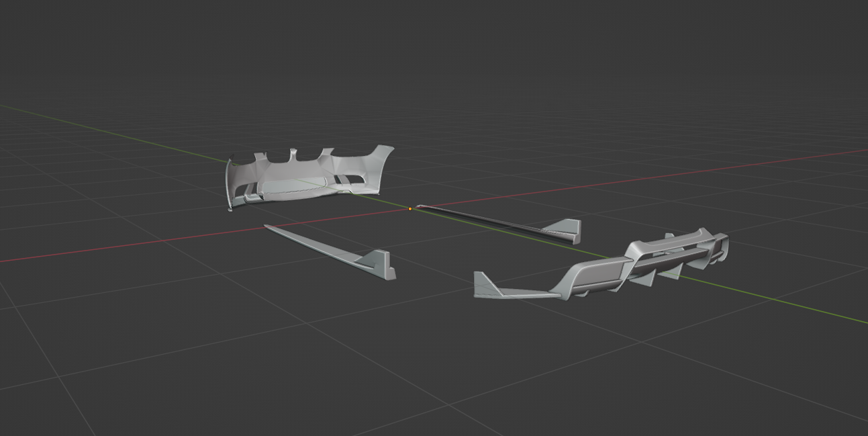
Task: Click the pointed tip of the nearer side skirt
Action: pyautogui.click(x=268, y=227)
